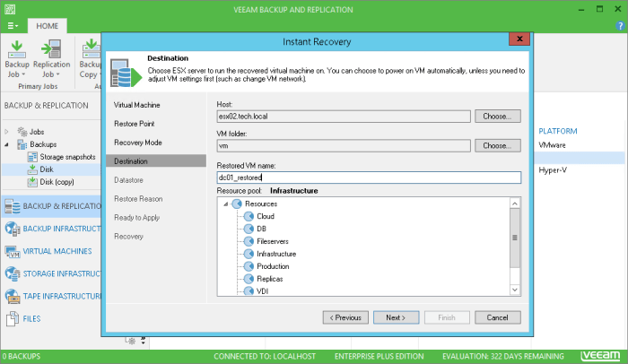Choose a different VM folder
Viewport: 628px width, 364px height.
498,145
